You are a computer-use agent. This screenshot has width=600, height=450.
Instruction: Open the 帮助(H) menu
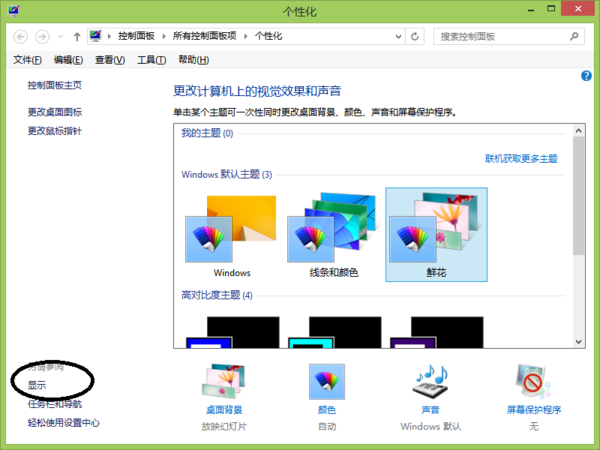(194, 60)
